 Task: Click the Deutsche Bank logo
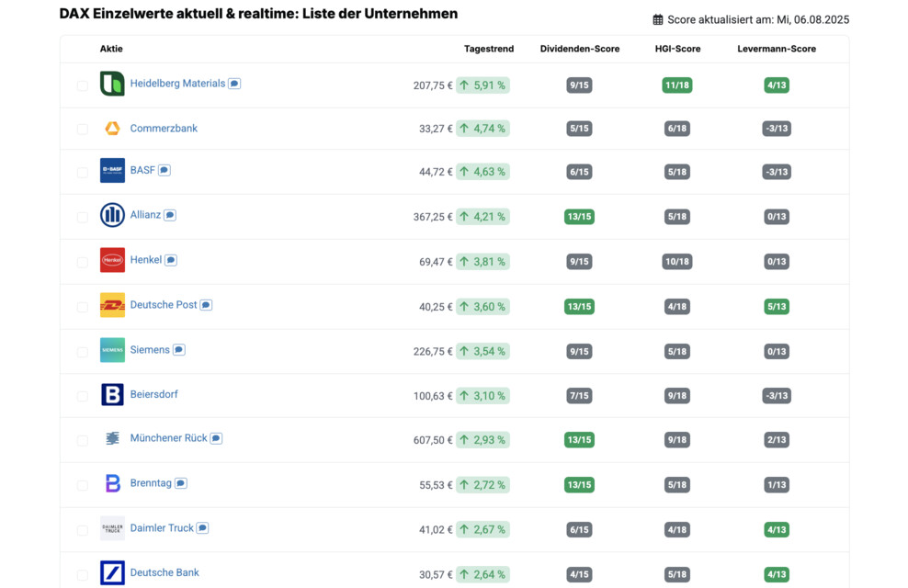click(112, 573)
